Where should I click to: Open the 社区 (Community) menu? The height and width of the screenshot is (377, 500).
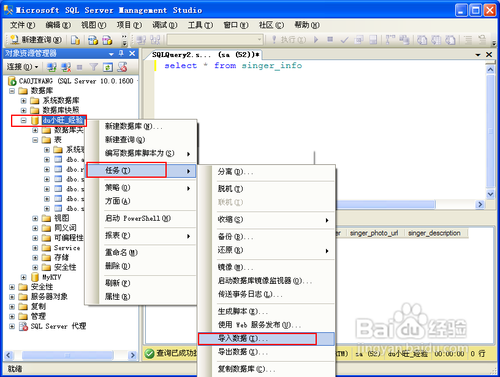pos(271,25)
